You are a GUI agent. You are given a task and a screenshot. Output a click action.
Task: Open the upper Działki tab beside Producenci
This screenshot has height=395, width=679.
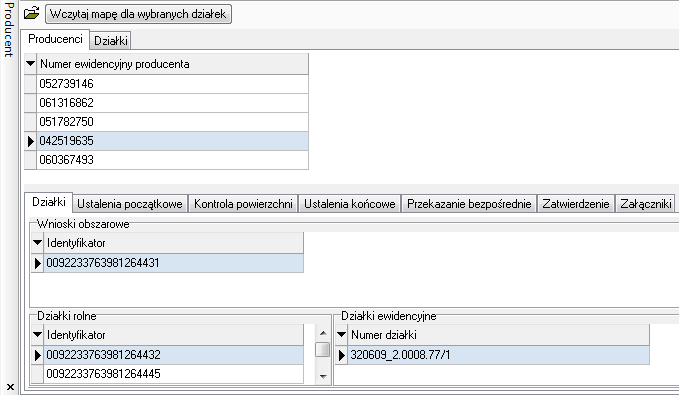(110, 41)
